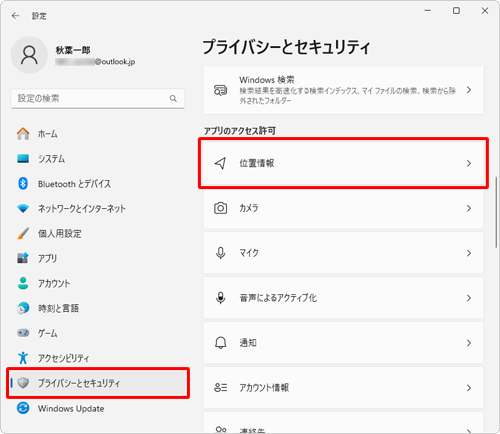The width and height of the screenshot is (500, 434).
Task: Click the Bluetooth icon in sidebar
Action: pos(23,183)
